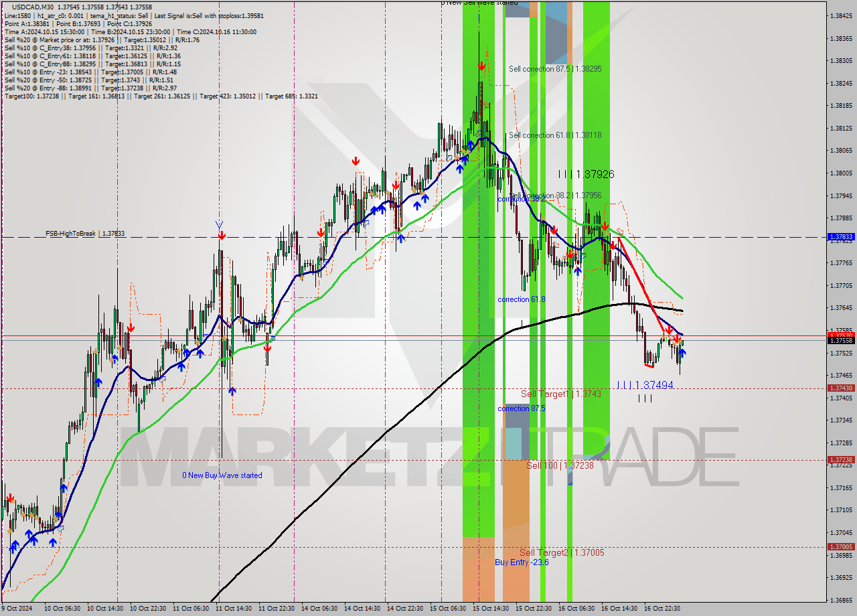The width and height of the screenshot is (857, 616).
Task: Click the '10 Oct 14:30' time axis label
Action: point(105,609)
